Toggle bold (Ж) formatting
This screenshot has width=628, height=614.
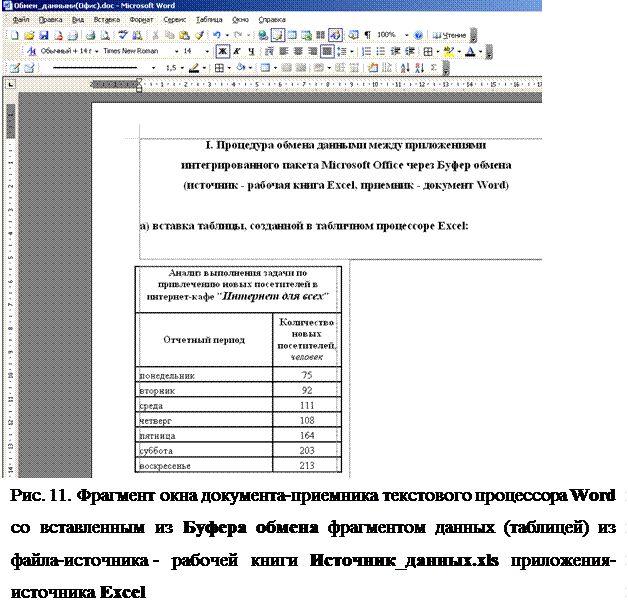click(222, 51)
